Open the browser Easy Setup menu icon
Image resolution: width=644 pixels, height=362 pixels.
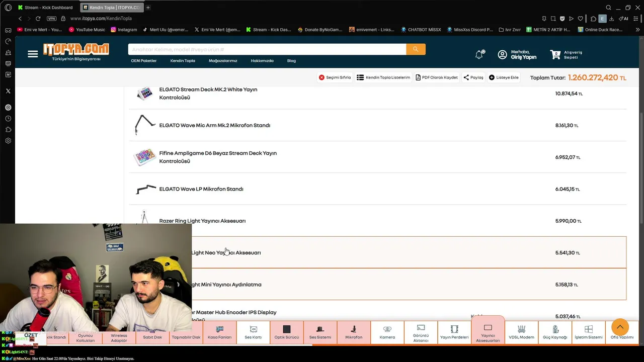636,19
